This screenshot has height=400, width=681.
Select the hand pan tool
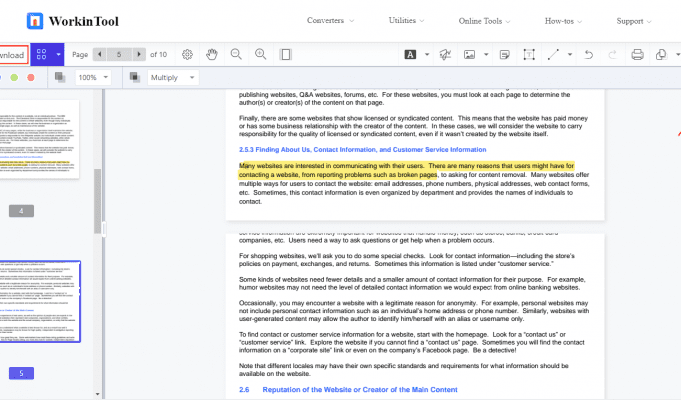212,54
